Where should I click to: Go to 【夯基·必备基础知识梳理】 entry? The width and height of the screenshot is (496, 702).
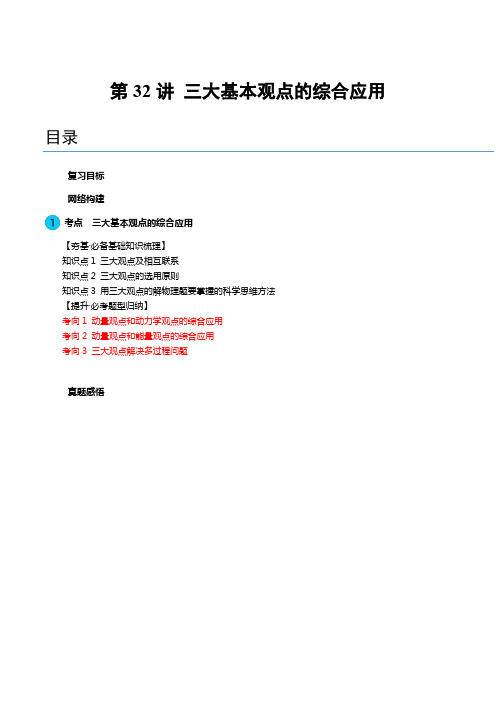[x=115, y=246]
